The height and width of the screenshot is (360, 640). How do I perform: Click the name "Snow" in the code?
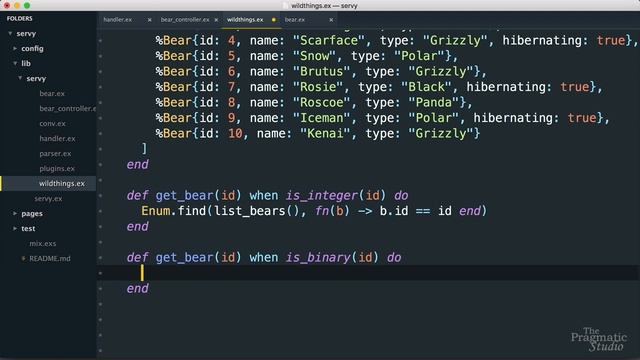pyautogui.click(x=314, y=56)
